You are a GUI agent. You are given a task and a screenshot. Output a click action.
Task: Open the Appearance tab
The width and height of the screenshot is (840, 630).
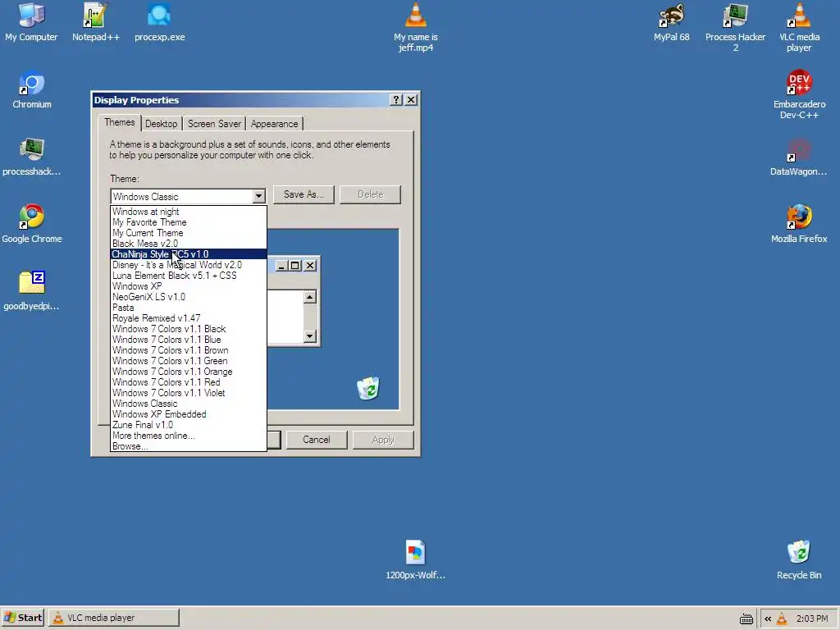click(274, 124)
